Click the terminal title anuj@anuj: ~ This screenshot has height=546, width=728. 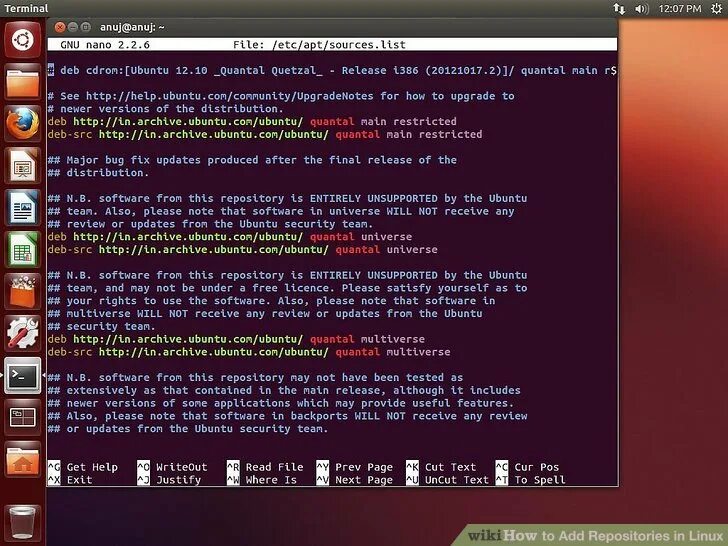point(132,27)
